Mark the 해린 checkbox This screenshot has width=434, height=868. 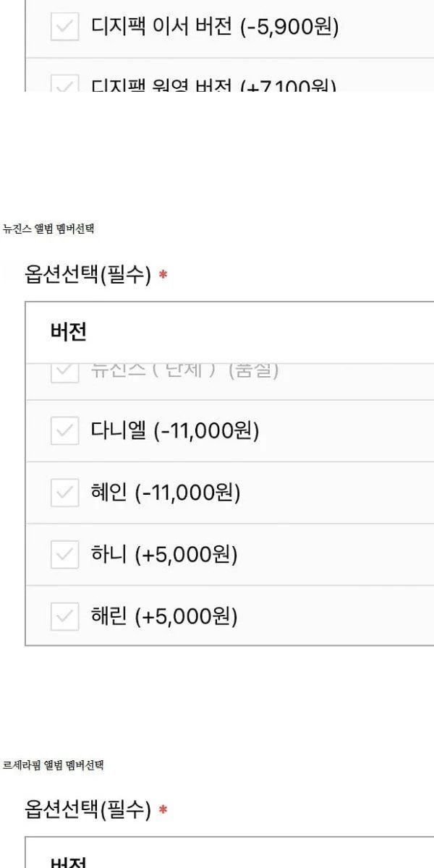click(64, 616)
